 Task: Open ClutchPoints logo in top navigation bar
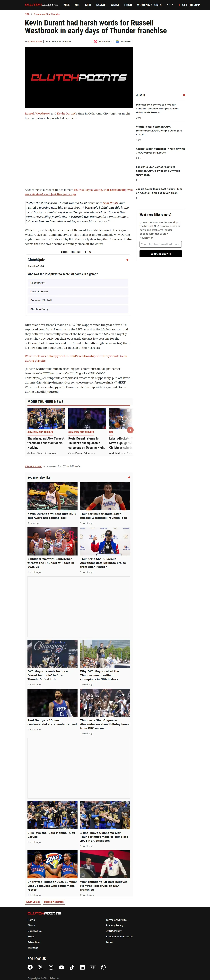coord(42,5)
